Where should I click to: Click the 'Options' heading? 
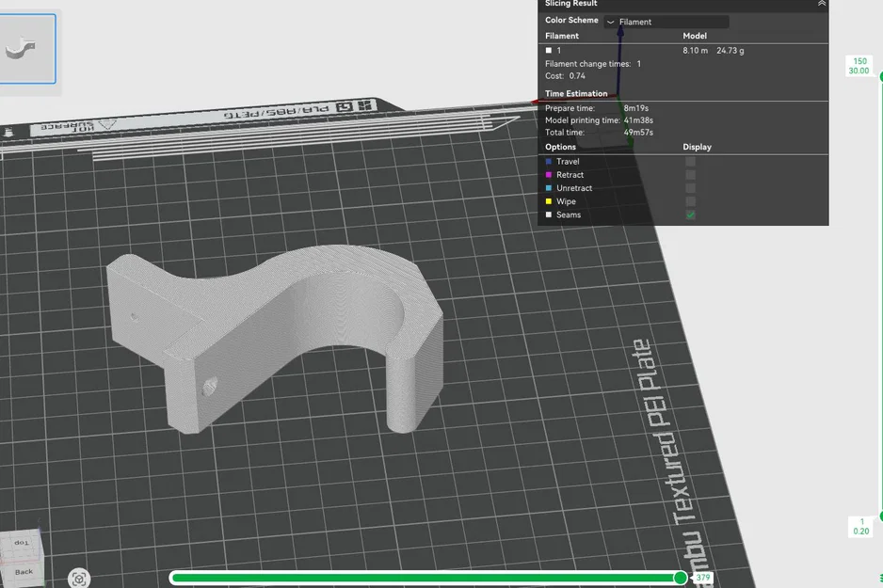tap(560, 147)
